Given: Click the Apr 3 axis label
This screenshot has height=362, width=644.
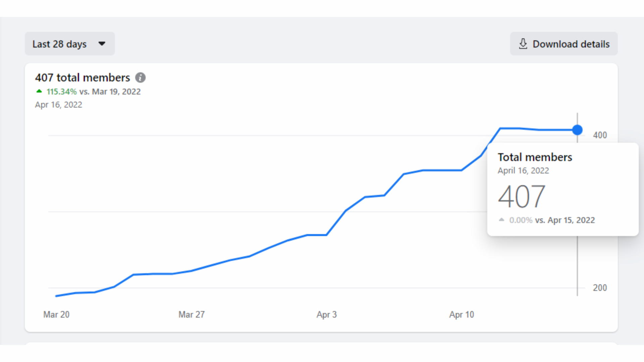Looking at the screenshot, I should pos(327,315).
